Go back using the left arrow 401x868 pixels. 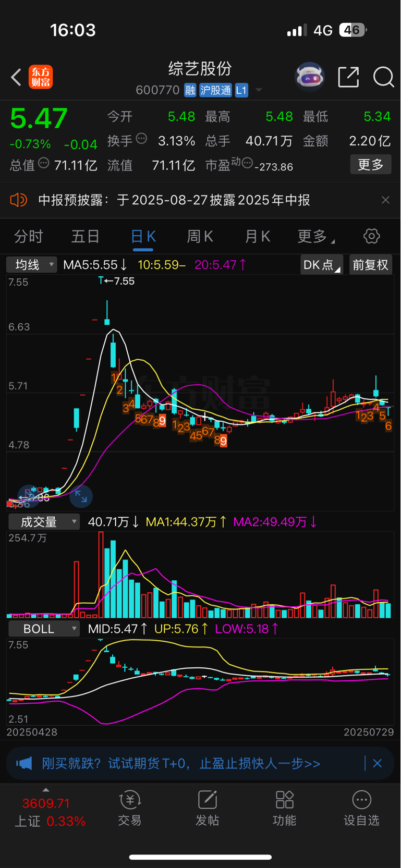click(16, 77)
